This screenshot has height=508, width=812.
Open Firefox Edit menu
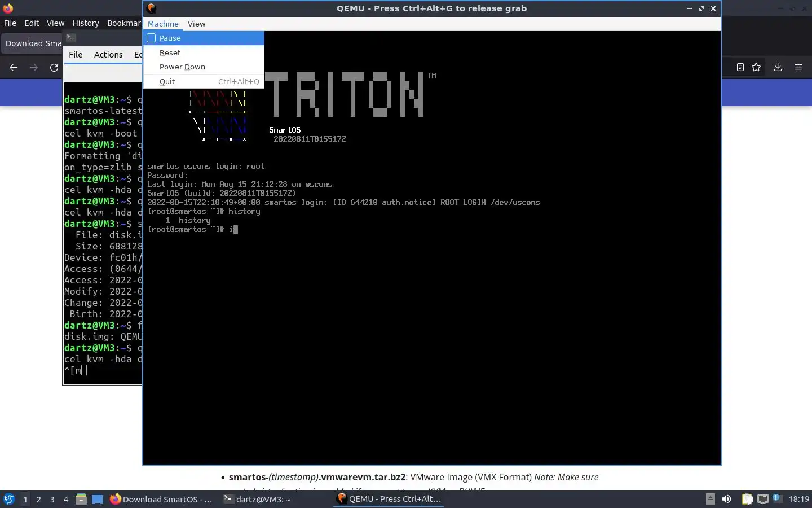[x=32, y=23]
